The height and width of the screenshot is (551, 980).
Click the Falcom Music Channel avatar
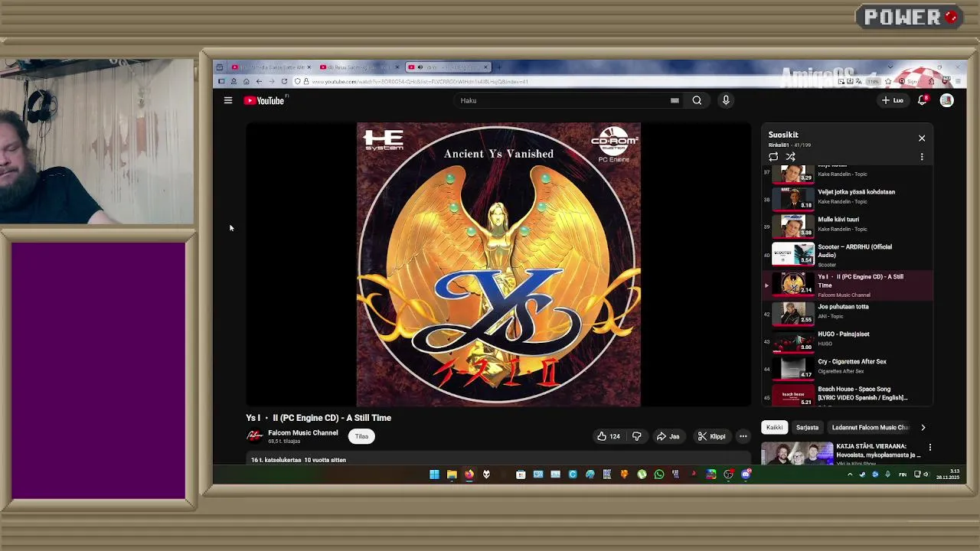[x=254, y=436]
